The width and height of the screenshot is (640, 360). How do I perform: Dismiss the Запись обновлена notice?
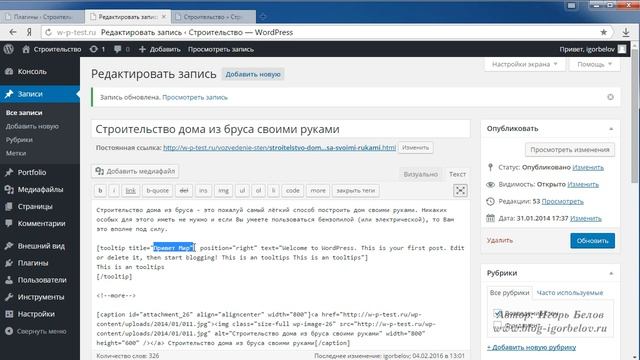pos(610,97)
